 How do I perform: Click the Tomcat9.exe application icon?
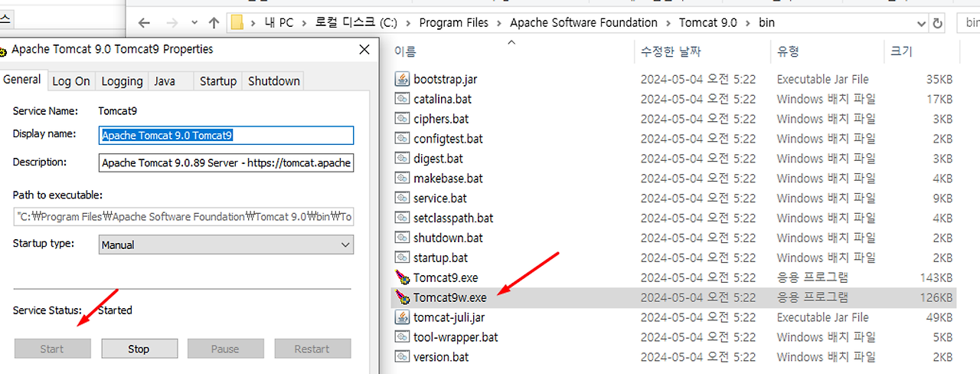click(x=403, y=277)
